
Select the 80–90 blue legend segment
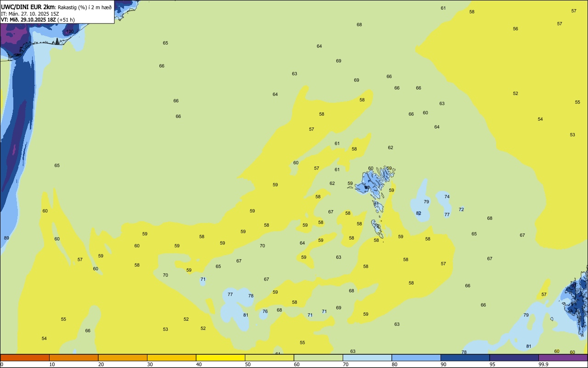[416, 357]
